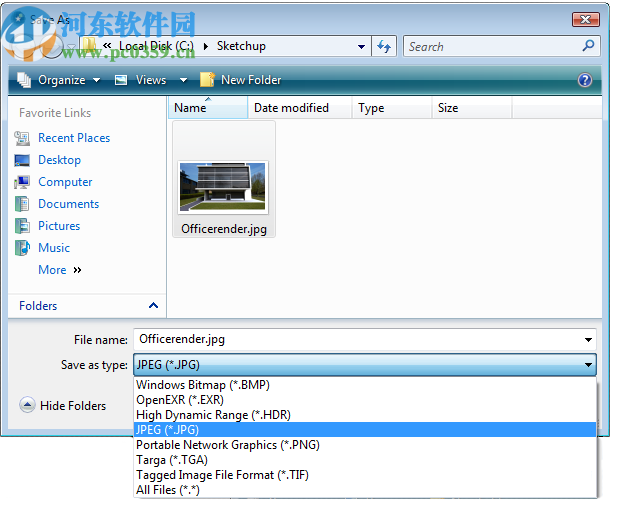Open the Music link
The width and height of the screenshot is (634, 509).
54,248
